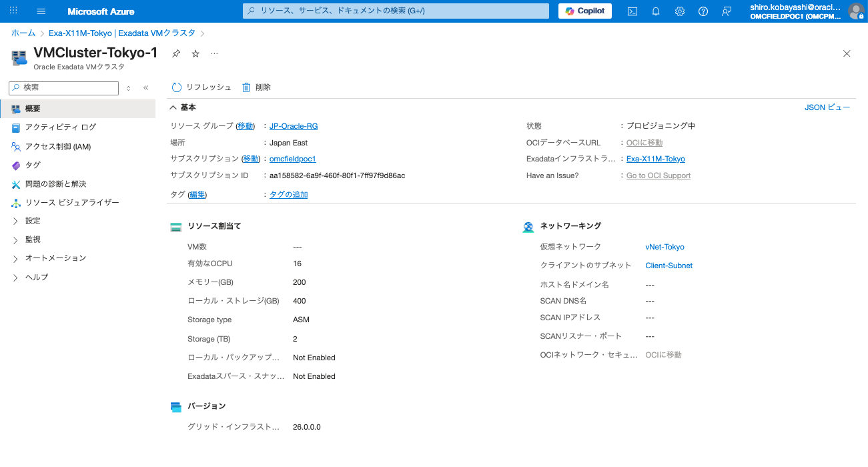Click grid infrastructure version 26.0.0.0
This screenshot has height=467, width=868.
(x=307, y=427)
